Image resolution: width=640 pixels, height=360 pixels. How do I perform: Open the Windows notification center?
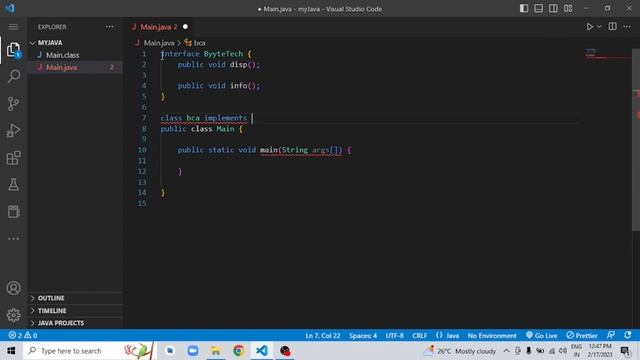tap(625, 351)
